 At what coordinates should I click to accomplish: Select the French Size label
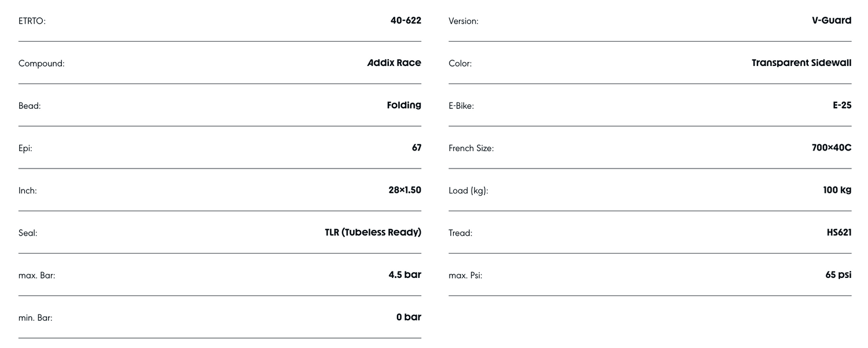pyautogui.click(x=471, y=148)
